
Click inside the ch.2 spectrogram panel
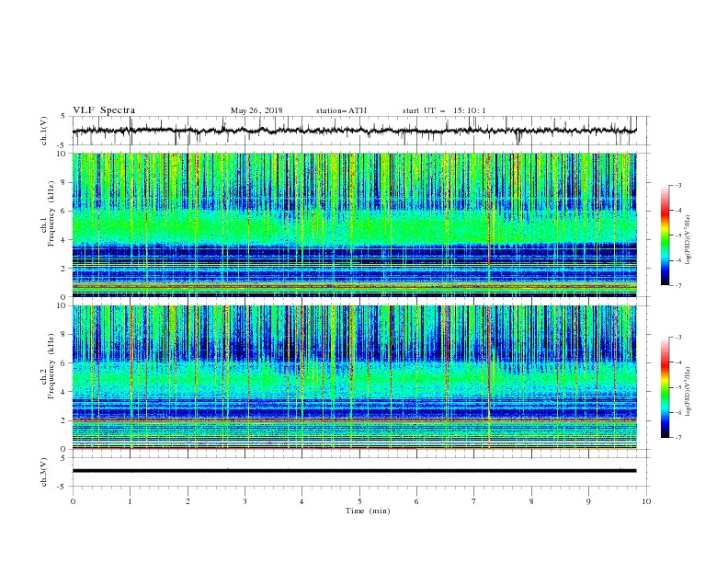354,377
